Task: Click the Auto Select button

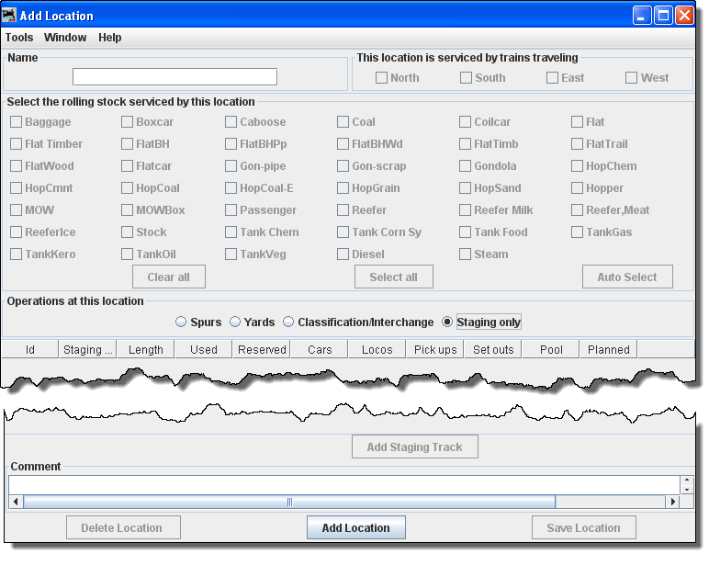Action: click(627, 277)
